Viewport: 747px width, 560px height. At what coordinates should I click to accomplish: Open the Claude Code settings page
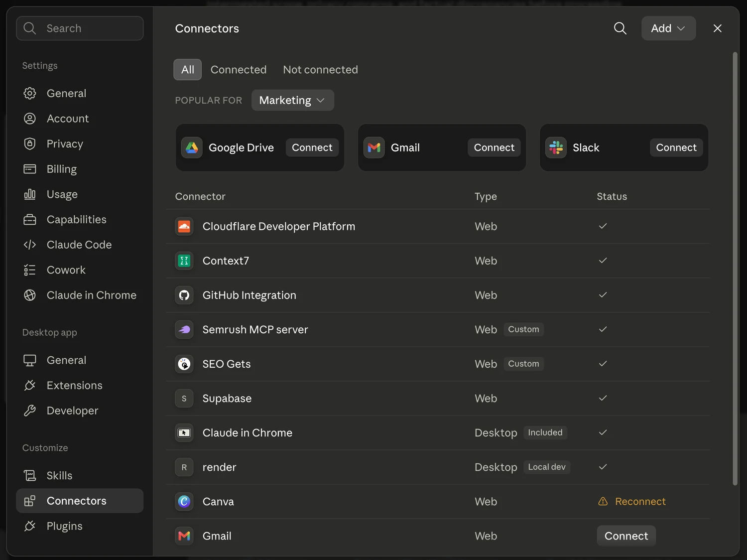click(x=80, y=245)
